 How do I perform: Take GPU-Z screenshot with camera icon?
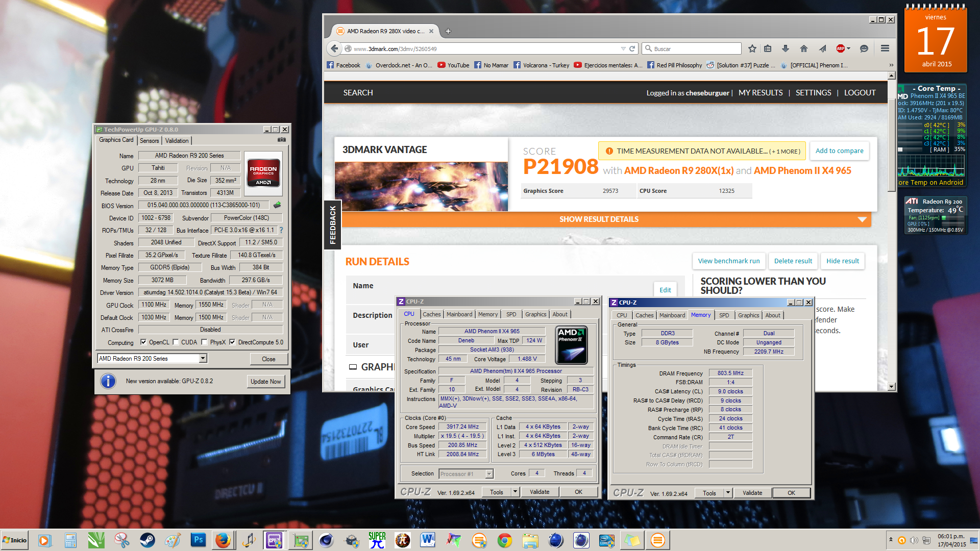[x=282, y=140]
